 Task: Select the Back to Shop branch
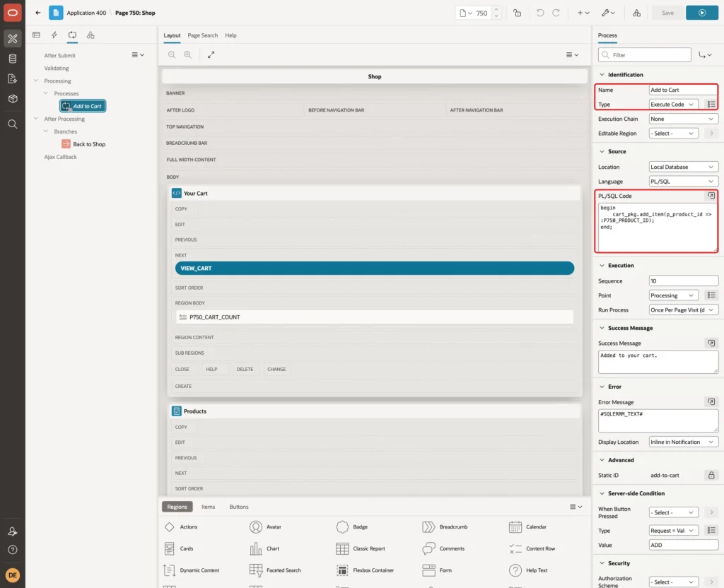[83, 144]
